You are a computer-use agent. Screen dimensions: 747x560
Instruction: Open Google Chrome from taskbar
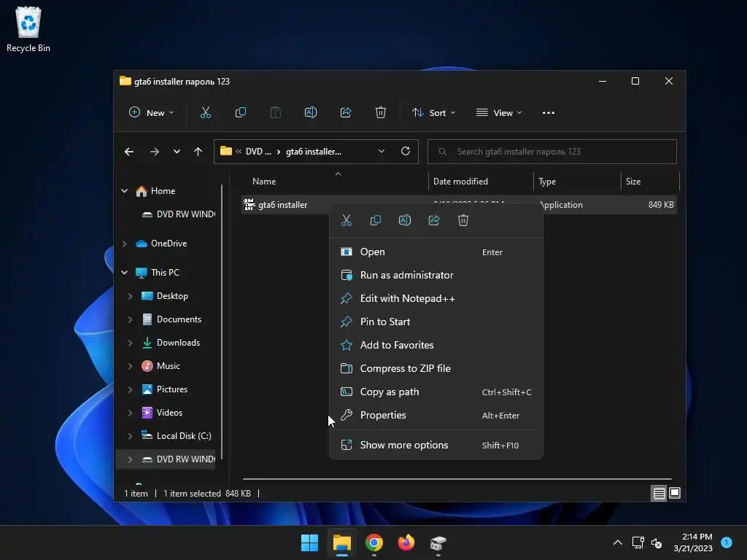pos(374,542)
